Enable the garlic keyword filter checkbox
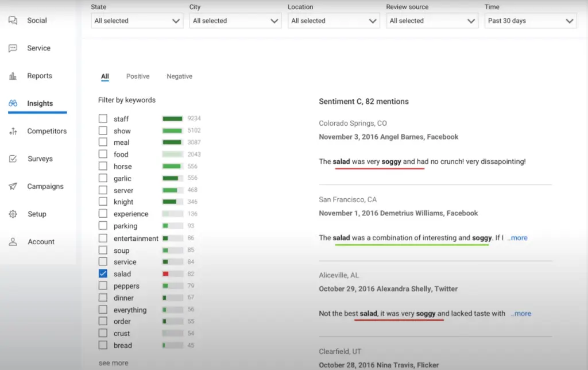Viewport: 588px width, 370px height. click(103, 178)
